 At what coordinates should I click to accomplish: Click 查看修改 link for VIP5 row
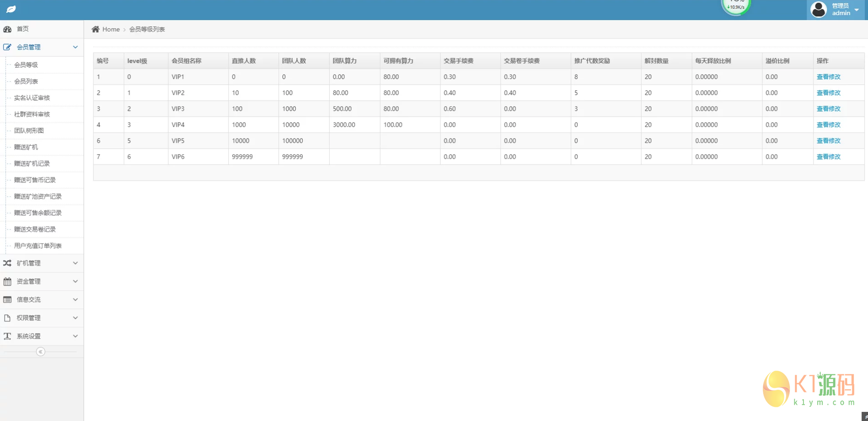(828, 141)
